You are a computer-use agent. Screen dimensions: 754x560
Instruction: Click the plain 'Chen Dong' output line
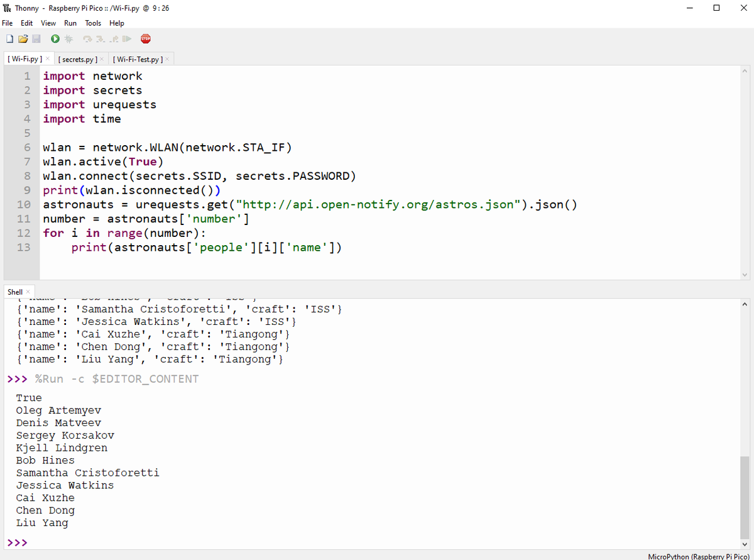[45, 510]
